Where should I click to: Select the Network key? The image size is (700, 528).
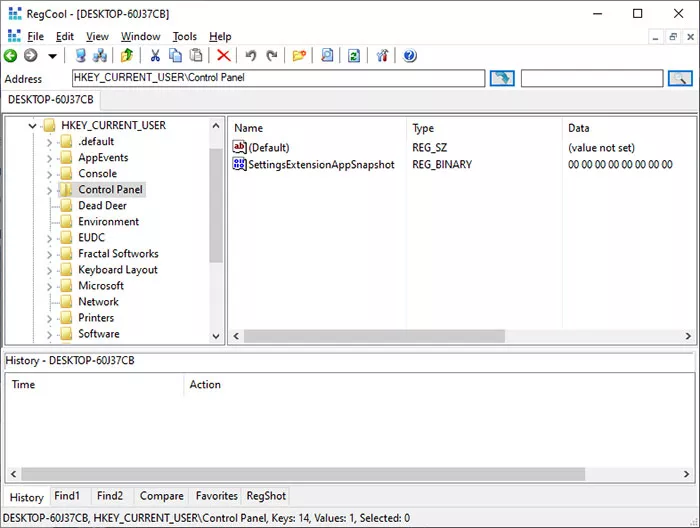click(x=98, y=302)
